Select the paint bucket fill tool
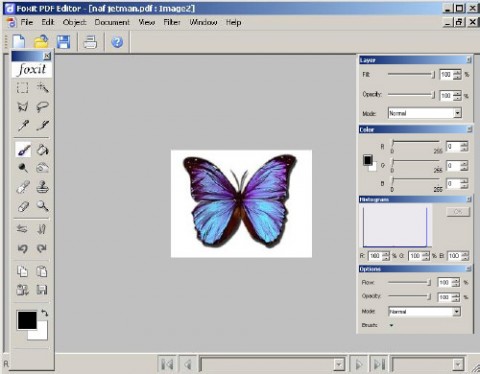 pos(42,150)
